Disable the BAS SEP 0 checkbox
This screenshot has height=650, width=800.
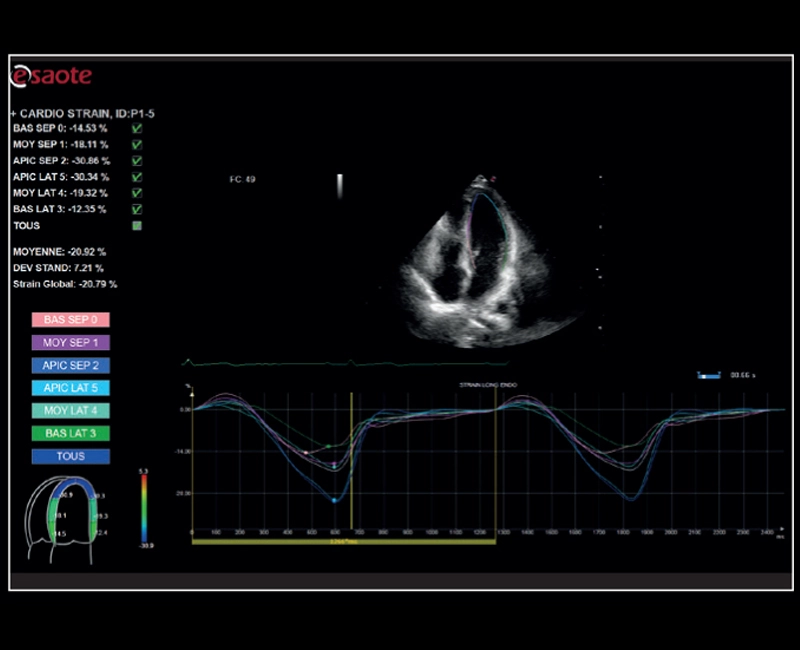click(x=135, y=130)
